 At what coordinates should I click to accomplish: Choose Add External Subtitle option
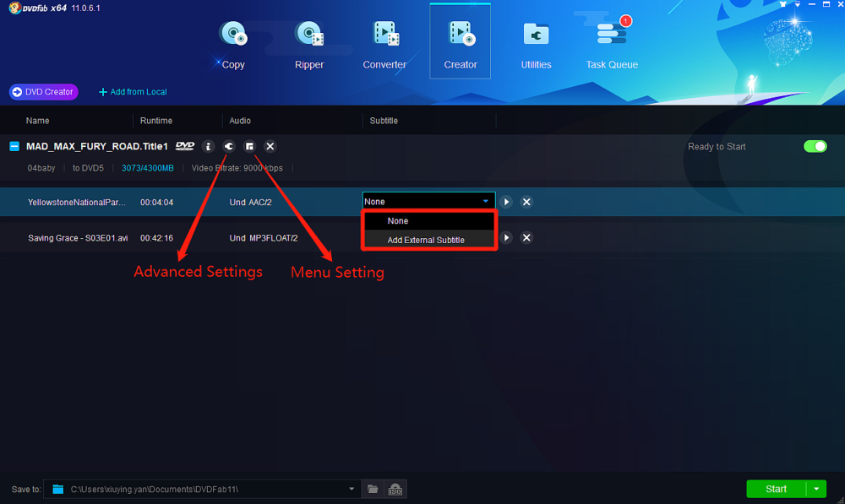429,240
